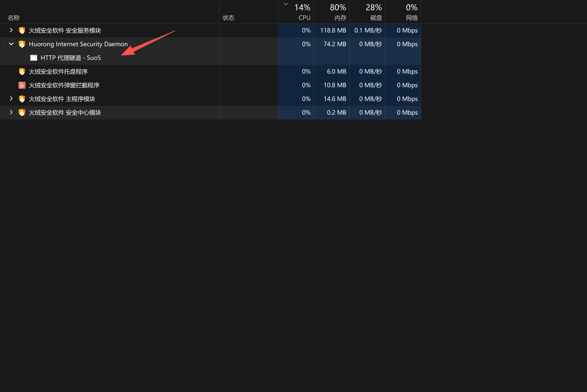The image size is (587, 392).
Task: Click the 火绒安全软件托盘程序 shield icon
Action: pyautogui.click(x=22, y=72)
